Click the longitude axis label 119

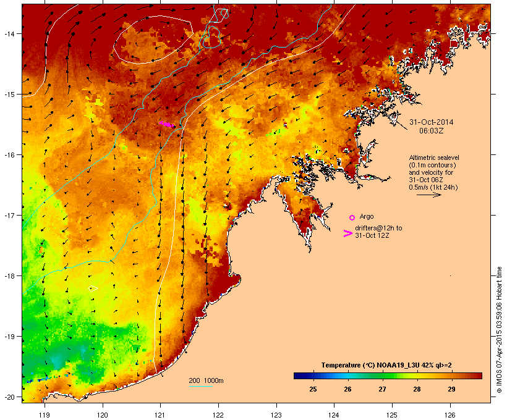[45, 415]
